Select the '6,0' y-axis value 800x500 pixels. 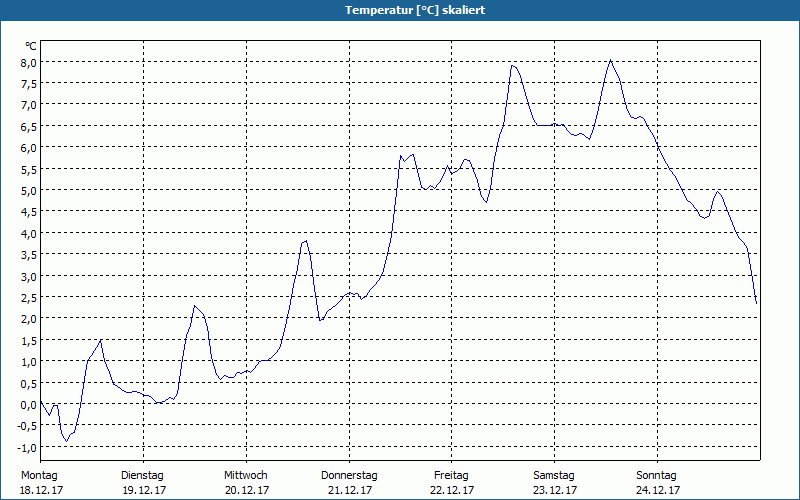(28, 148)
